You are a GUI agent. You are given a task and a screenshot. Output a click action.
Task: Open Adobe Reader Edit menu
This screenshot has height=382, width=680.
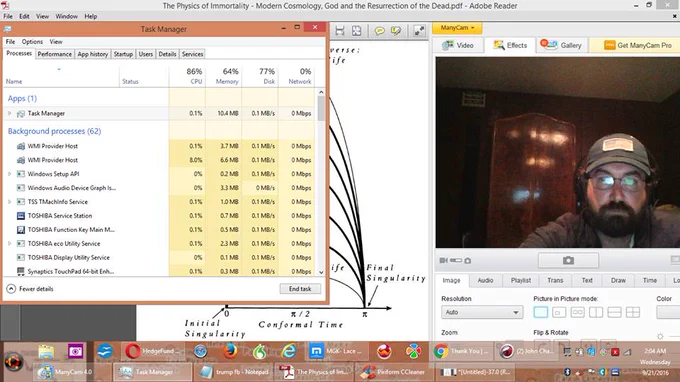24,16
